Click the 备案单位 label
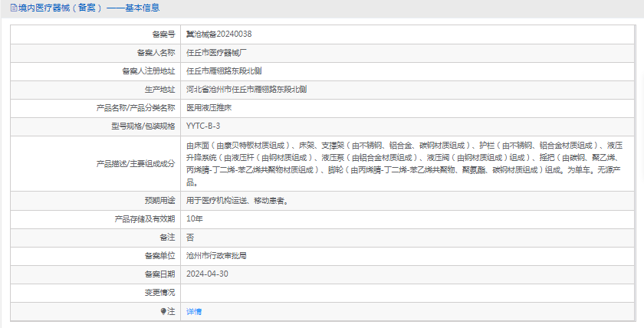Image resolution: width=644 pixels, height=328 pixels. (x=159, y=256)
